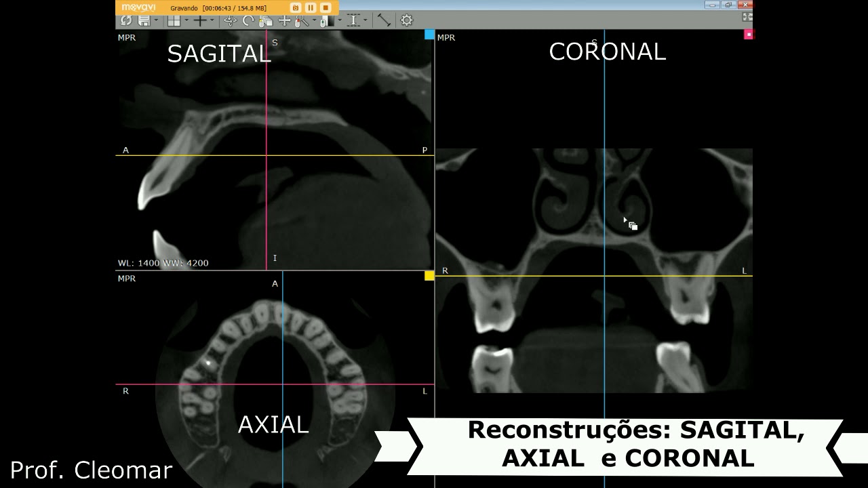Select the magnifier zoom tool

302,21
